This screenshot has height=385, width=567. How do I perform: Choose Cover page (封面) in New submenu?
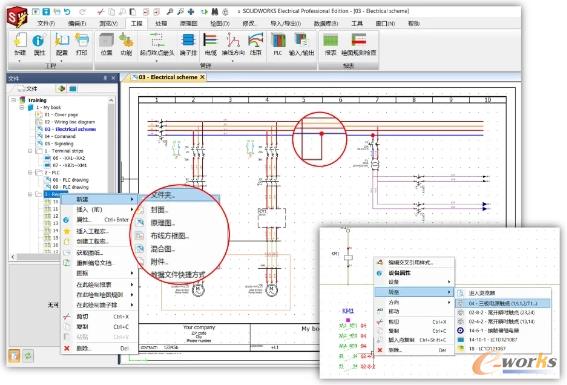click(x=159, y=209)
